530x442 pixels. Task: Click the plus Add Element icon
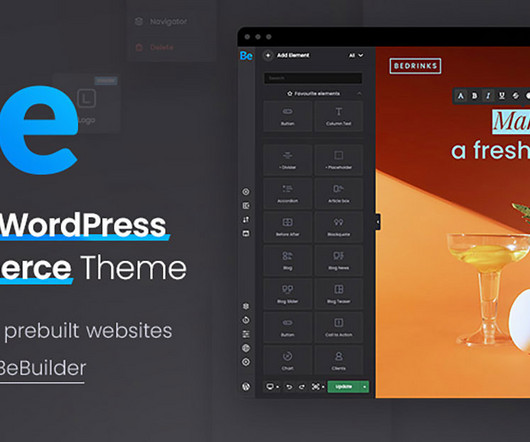pos(268,55)
